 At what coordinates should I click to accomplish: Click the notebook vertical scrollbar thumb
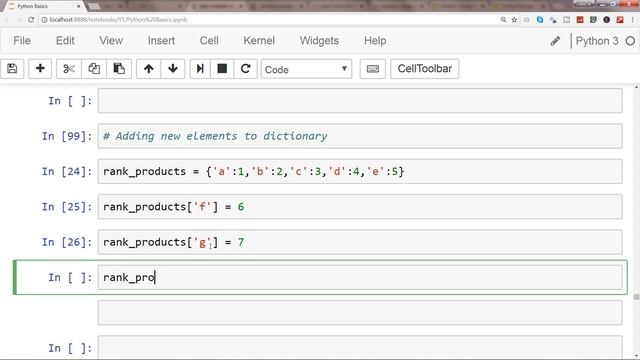pyautogui.click(x=636, y=297)
